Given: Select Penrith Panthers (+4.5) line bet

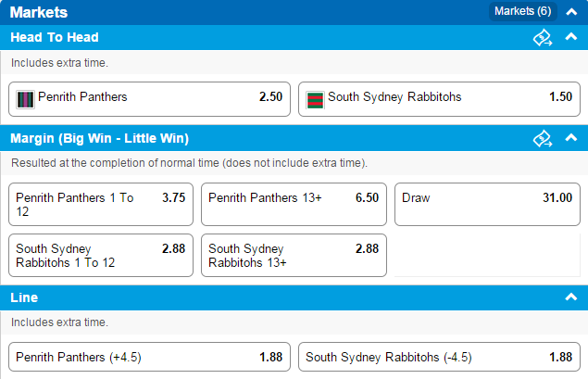Looking at the screenshot, I should click(150, 357).
